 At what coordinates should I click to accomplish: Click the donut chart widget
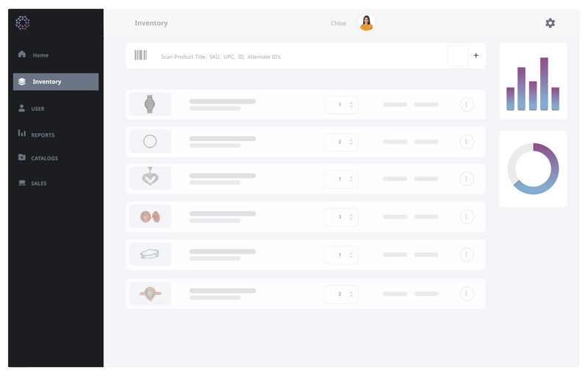533,169
